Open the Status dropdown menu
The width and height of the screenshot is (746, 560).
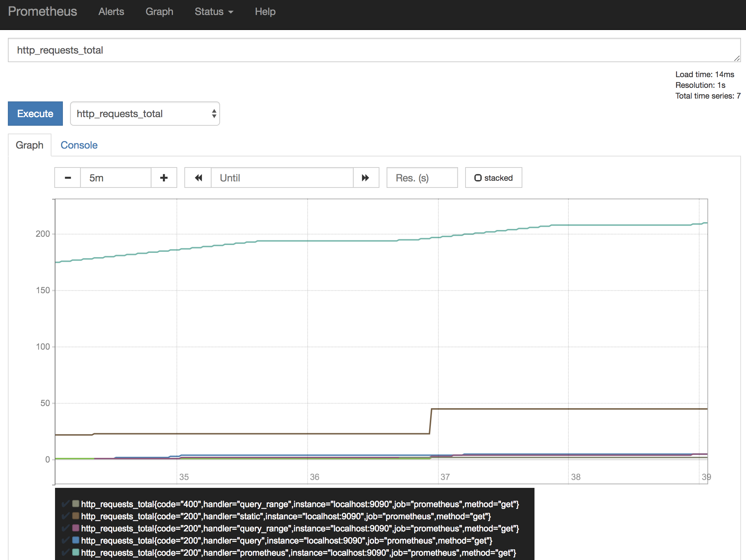[x=214, y=12]
